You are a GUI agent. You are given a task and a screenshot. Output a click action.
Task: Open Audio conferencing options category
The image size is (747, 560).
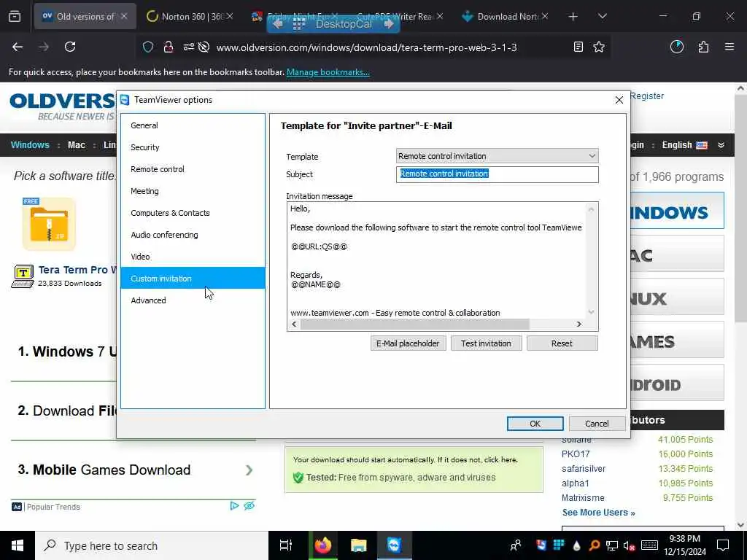coord(193,235)
